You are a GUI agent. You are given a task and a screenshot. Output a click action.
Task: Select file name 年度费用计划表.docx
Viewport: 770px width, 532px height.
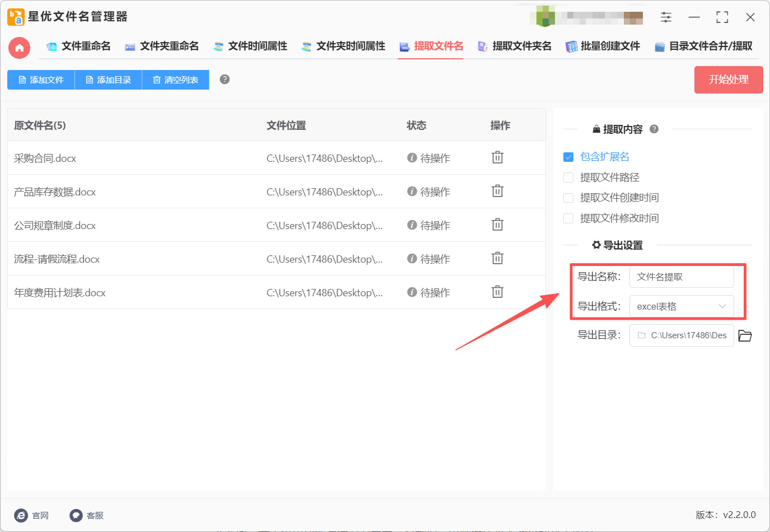59,293
